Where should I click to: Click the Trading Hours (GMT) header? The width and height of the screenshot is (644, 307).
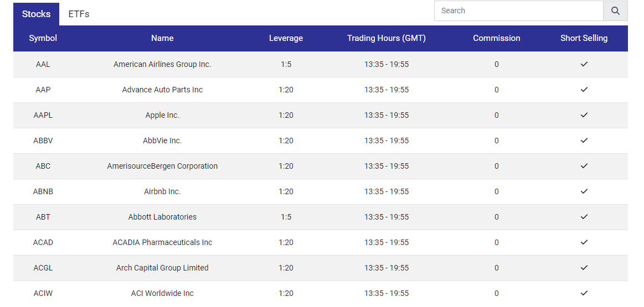387,38
